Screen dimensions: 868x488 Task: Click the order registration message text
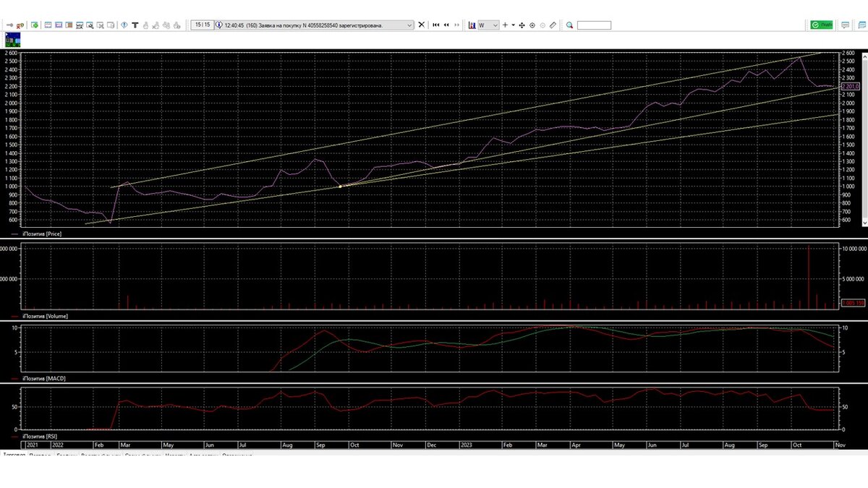pos(304,25)
